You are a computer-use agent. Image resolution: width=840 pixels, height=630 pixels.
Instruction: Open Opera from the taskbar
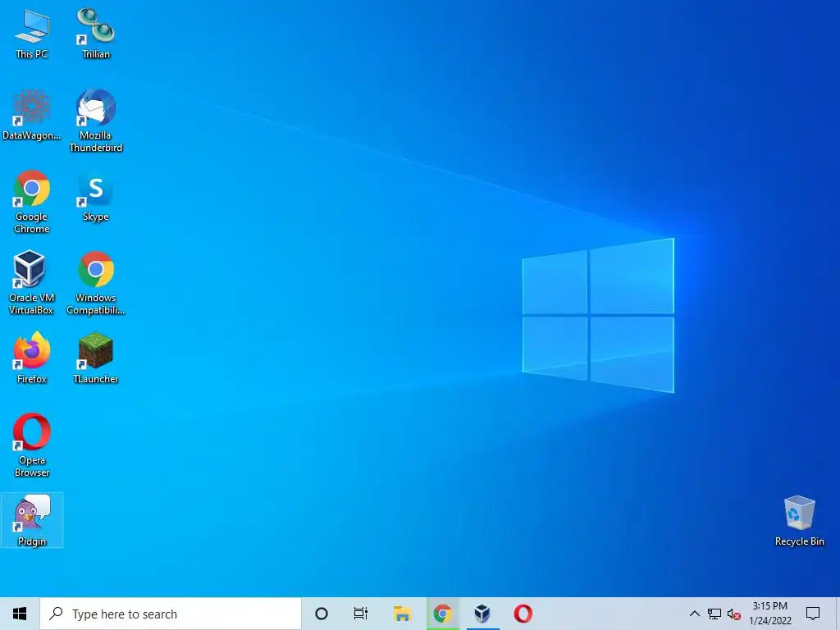tap(523, 614)
